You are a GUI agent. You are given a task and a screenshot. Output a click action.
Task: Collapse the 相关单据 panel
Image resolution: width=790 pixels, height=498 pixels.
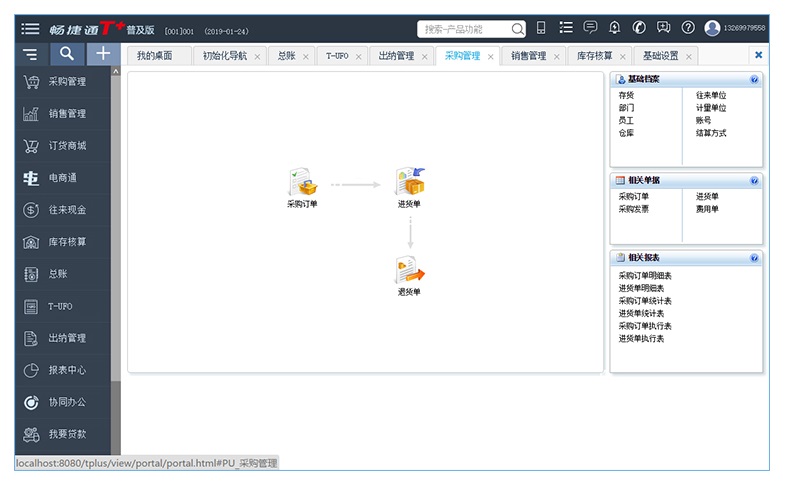click(x=754, y=181)
